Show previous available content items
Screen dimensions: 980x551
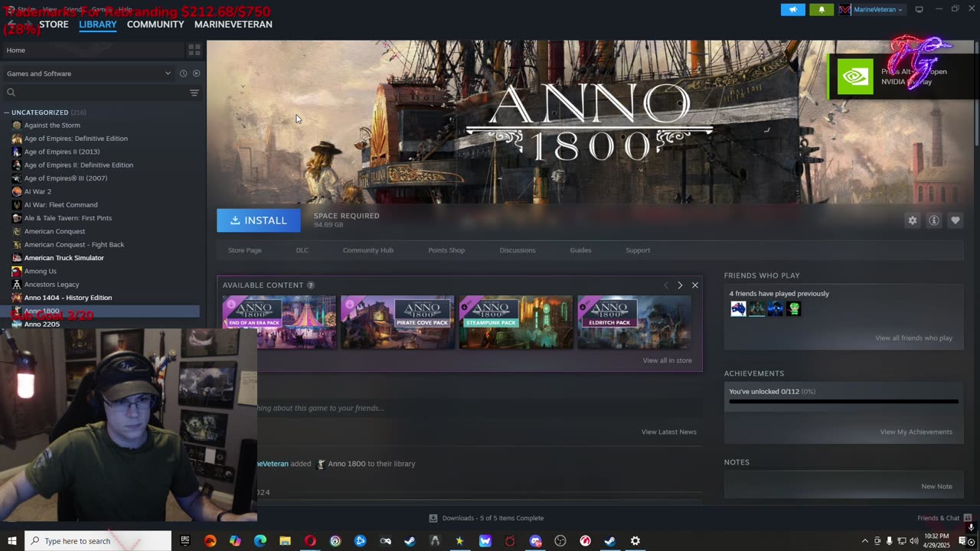665,285
